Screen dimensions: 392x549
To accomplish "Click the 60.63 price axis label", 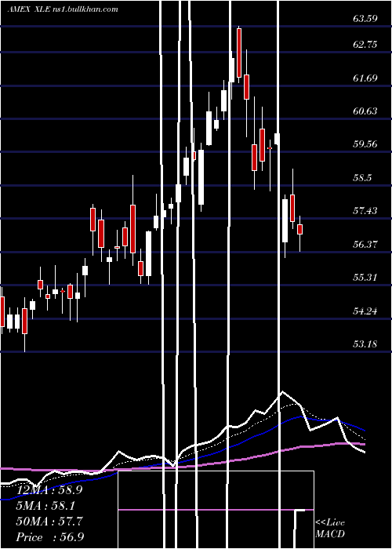I will pos(365,111).
